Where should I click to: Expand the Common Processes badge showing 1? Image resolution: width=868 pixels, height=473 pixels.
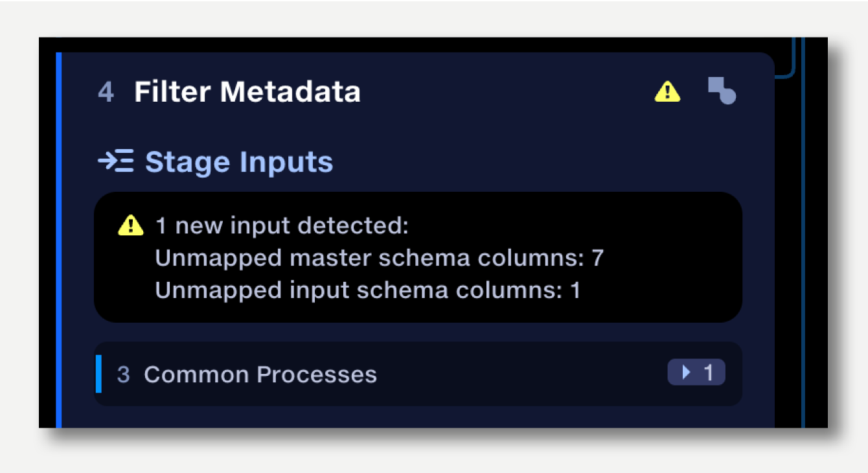pos(696,373)
